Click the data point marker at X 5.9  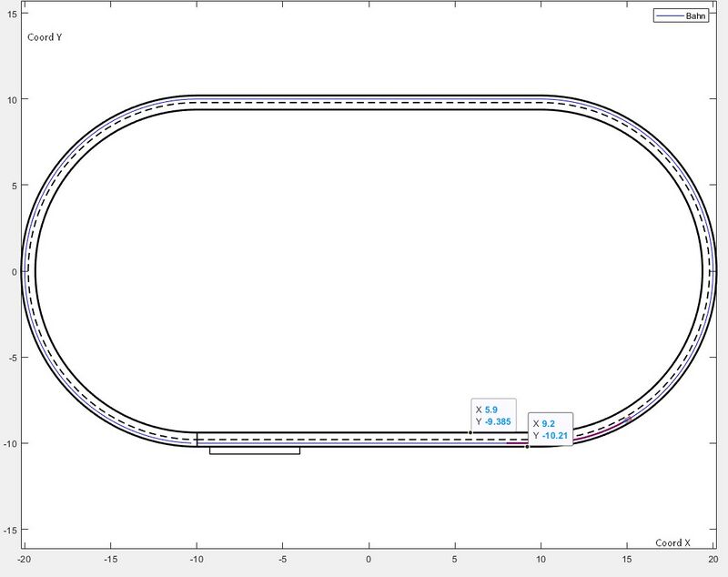470,432
